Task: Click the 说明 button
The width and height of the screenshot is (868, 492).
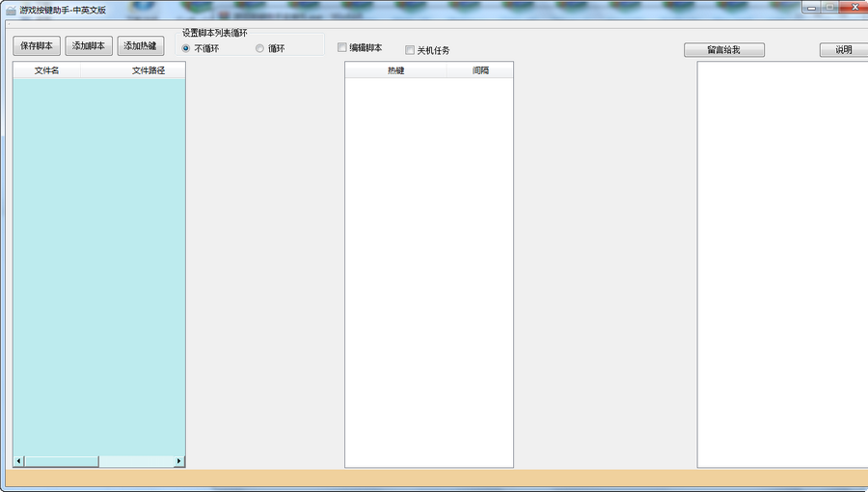Action: point(844,50)
